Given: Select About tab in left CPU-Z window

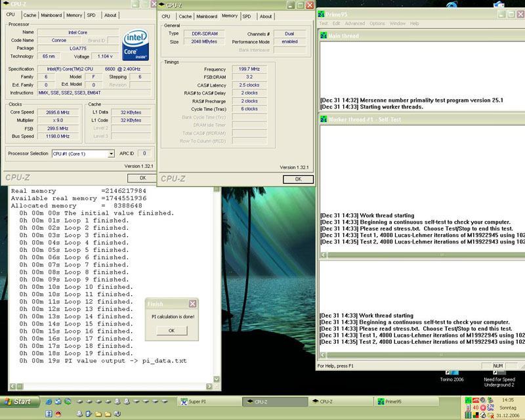Looking at the screenshot, I should (x=110, y=15).
